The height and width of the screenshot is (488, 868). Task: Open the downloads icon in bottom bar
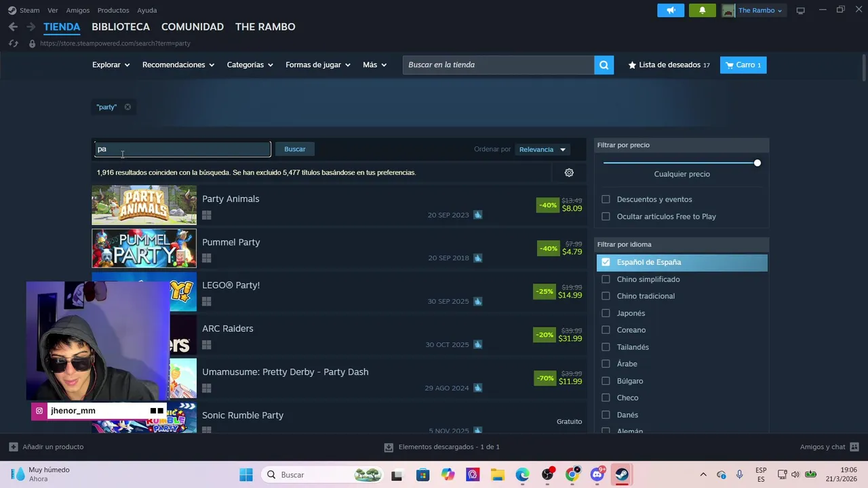coord(389,447)
